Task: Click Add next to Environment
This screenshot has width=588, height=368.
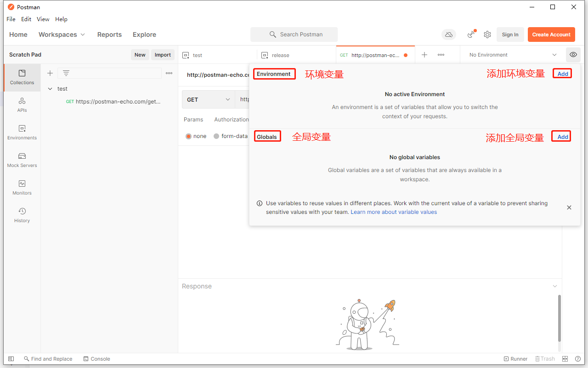Action: tap(563, 74)
